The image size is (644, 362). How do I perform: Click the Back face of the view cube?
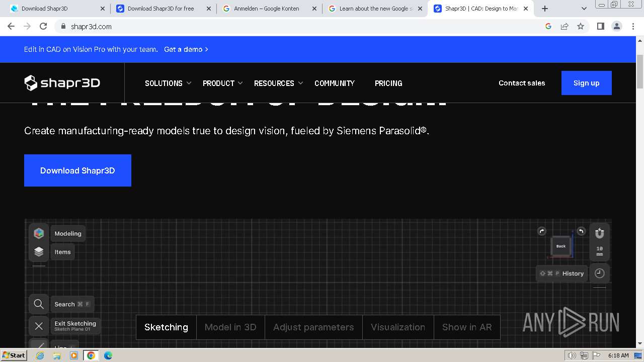560,246
